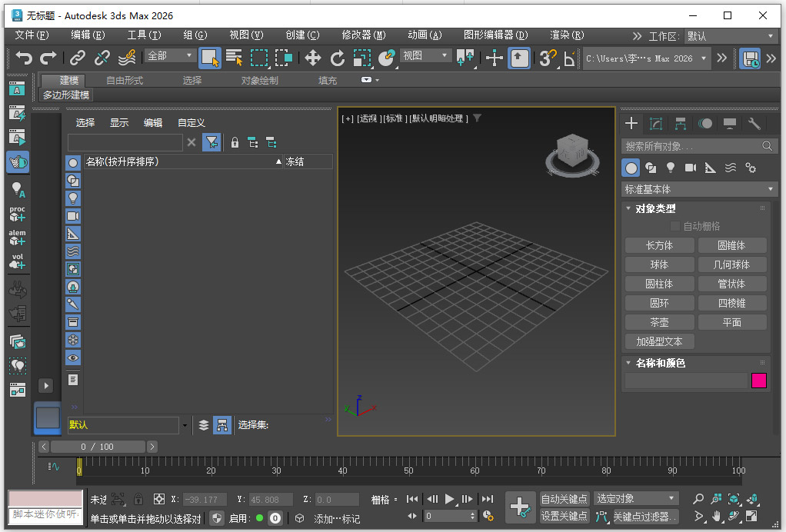786x532 pixels.
Task: Click the 长方体 creation button
Action: click(658, 244)
